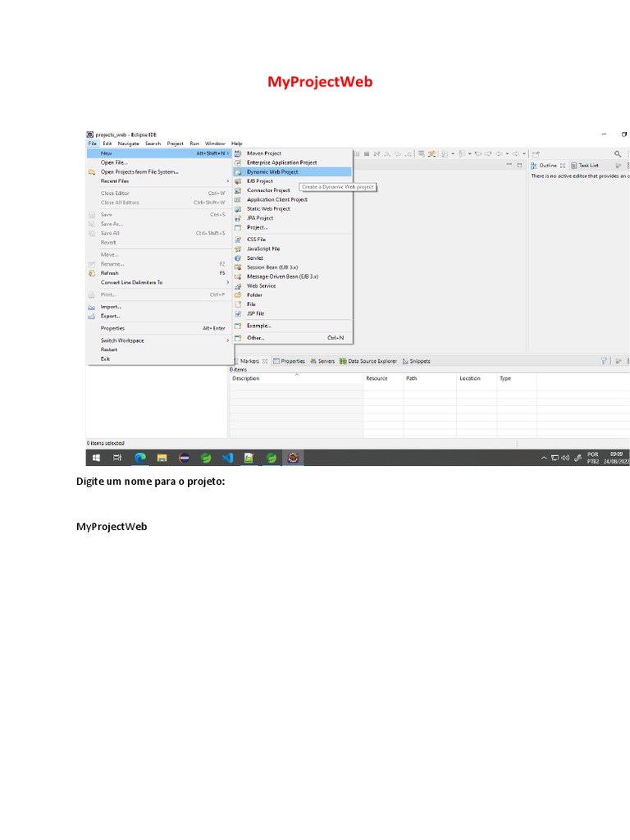Click the Application Client Project icon
630x840 pixels.
coord(238,199)
